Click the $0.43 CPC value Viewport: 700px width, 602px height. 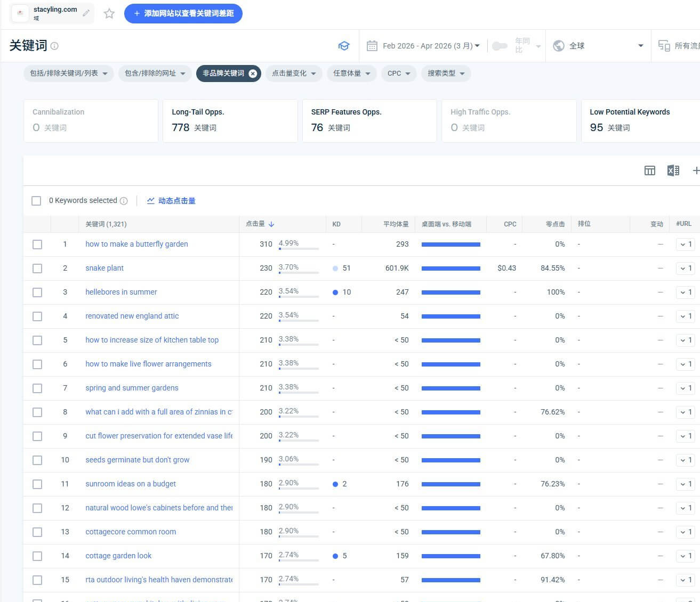pyautogui.click(x=506, y=268)
